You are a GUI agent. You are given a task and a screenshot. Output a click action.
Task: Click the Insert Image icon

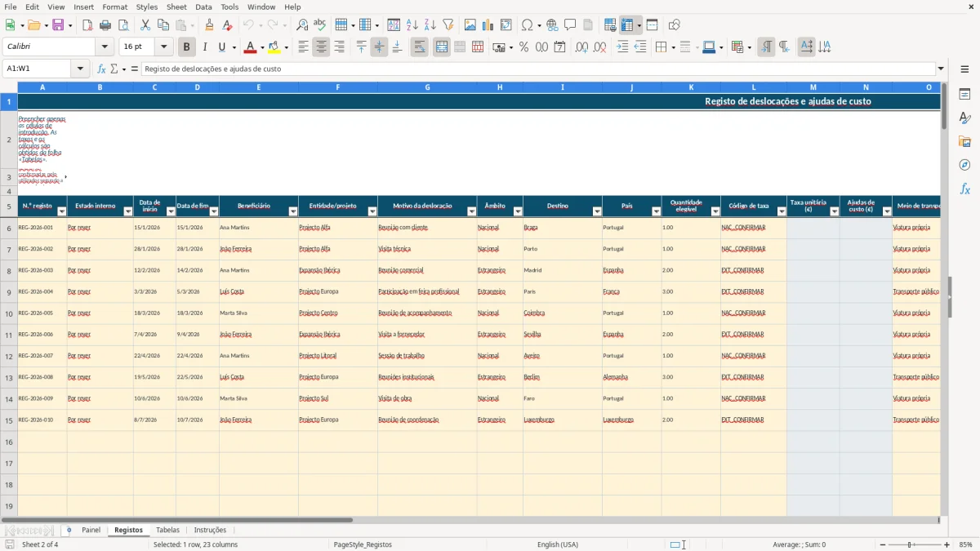(470, 25)
